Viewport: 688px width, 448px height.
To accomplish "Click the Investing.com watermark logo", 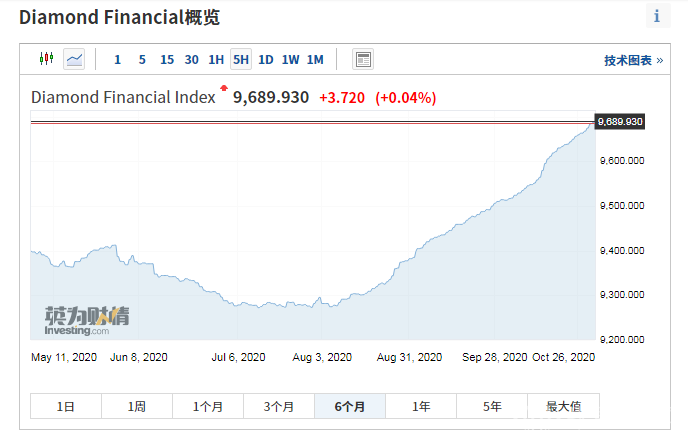I will [86, 320].
